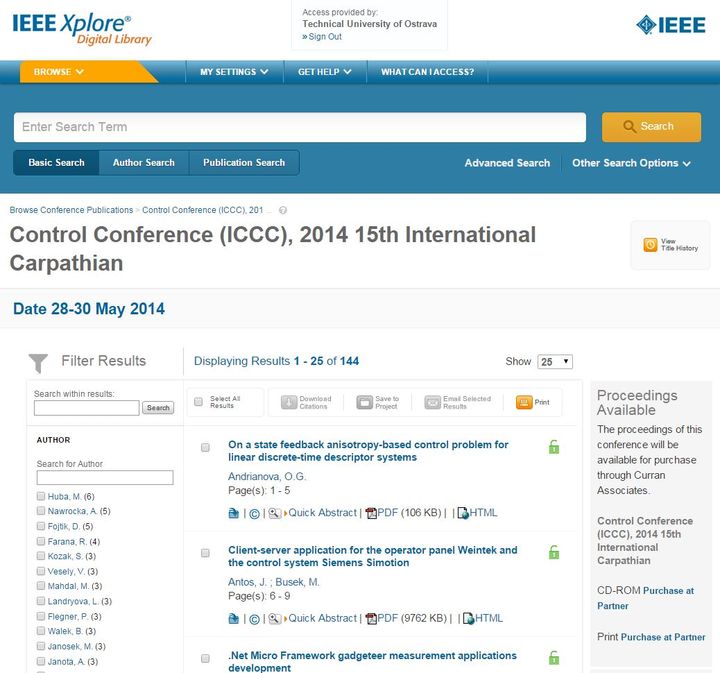
Task: Click the Sign Out link
Action: 325,37
